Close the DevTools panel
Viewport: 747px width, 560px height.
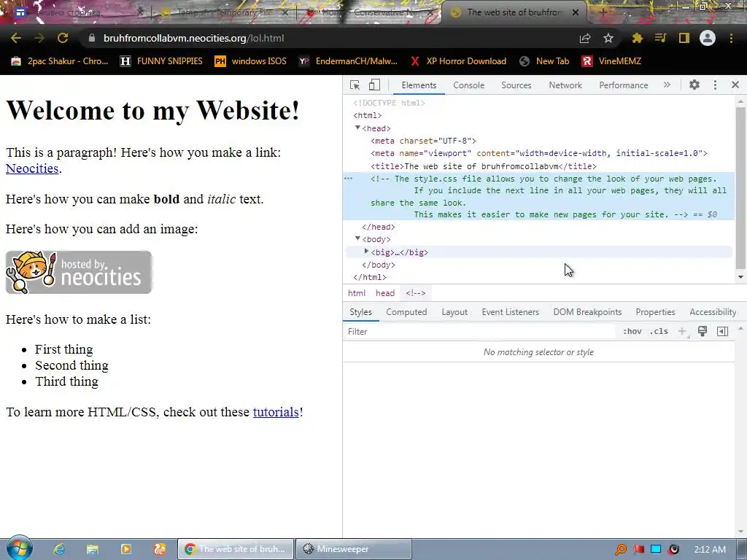735,85
